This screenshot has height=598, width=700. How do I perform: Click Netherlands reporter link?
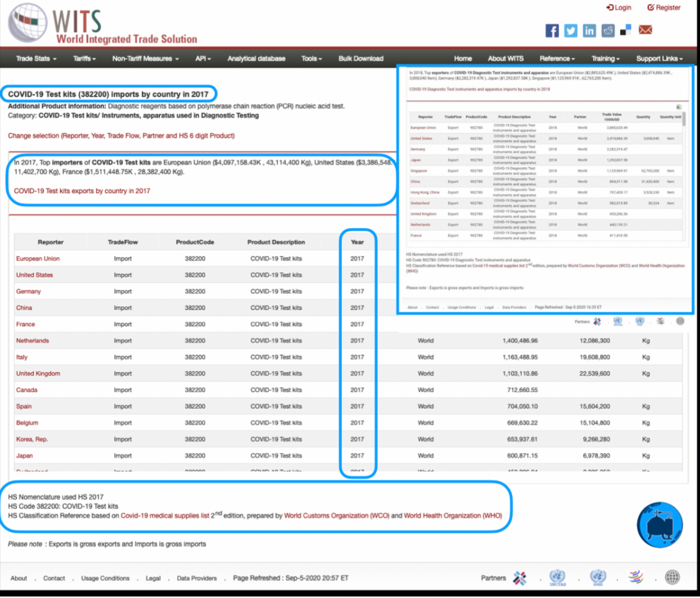pyautogui.click(x=33, y=341)
